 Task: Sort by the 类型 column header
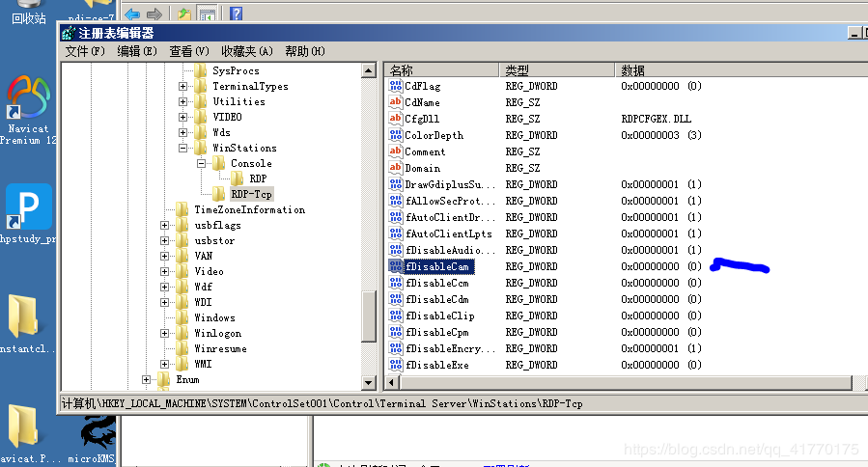tap(557, 70)
